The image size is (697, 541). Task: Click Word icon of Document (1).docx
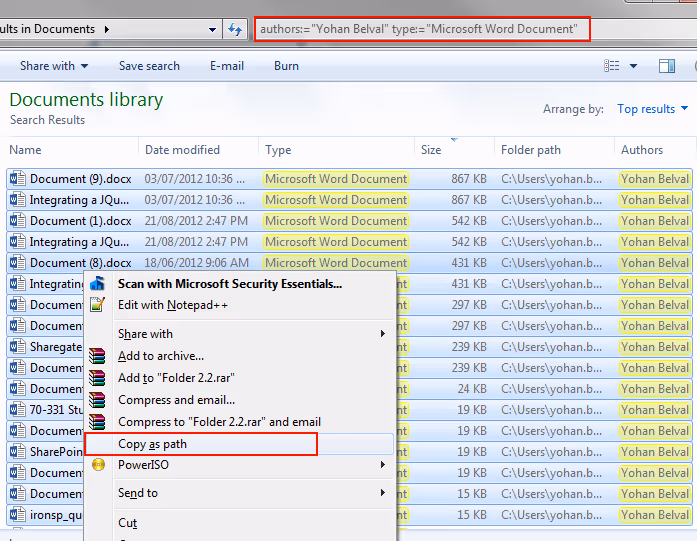[18, 220]
